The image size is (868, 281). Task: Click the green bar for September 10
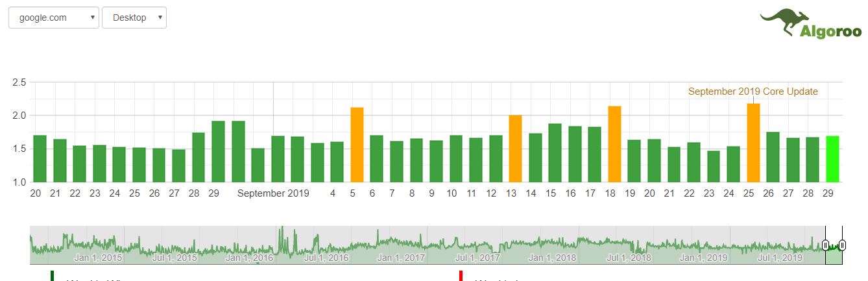(456, 159)
